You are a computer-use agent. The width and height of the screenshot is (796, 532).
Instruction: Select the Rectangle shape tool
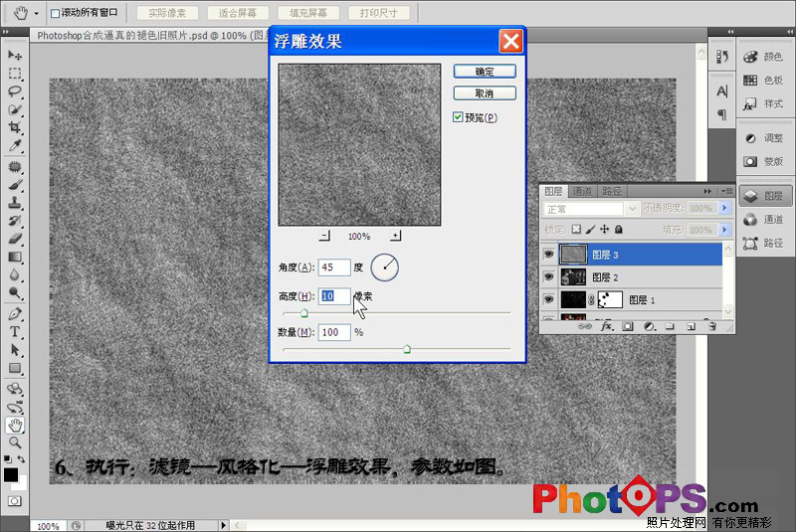[15, 368]
